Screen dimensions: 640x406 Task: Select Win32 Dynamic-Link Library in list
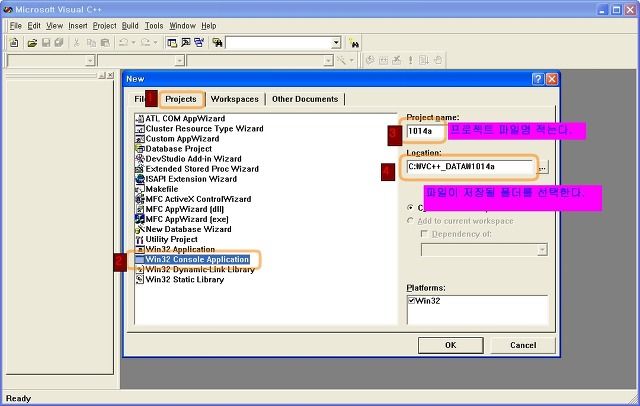(200, 270)
